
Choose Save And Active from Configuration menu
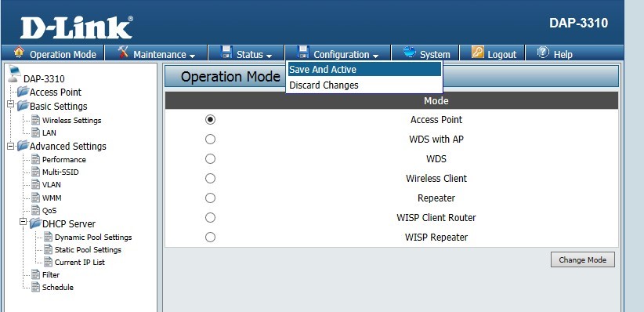coord(364,70)
